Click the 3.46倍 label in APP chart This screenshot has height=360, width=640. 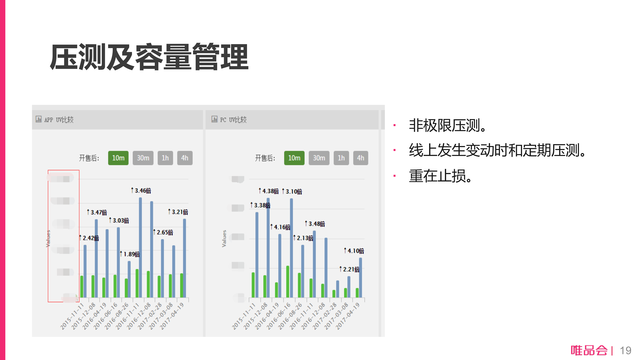tap(141, 191)
